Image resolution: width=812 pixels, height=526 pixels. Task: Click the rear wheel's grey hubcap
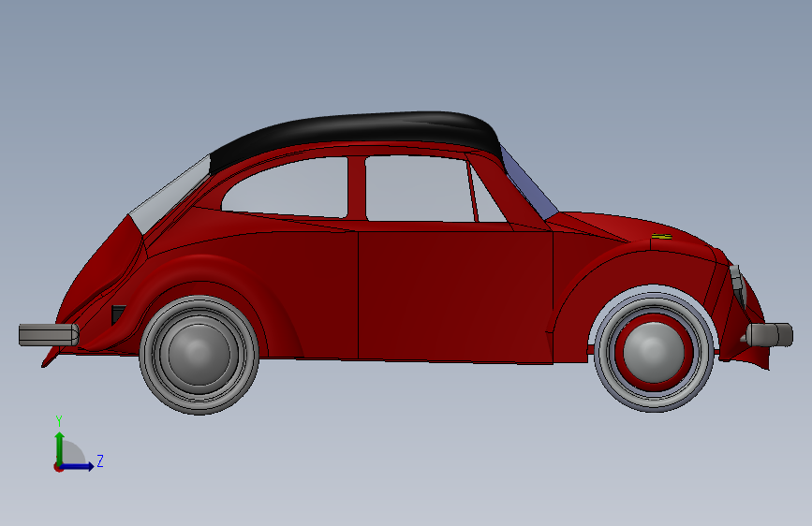coord(199,355)
